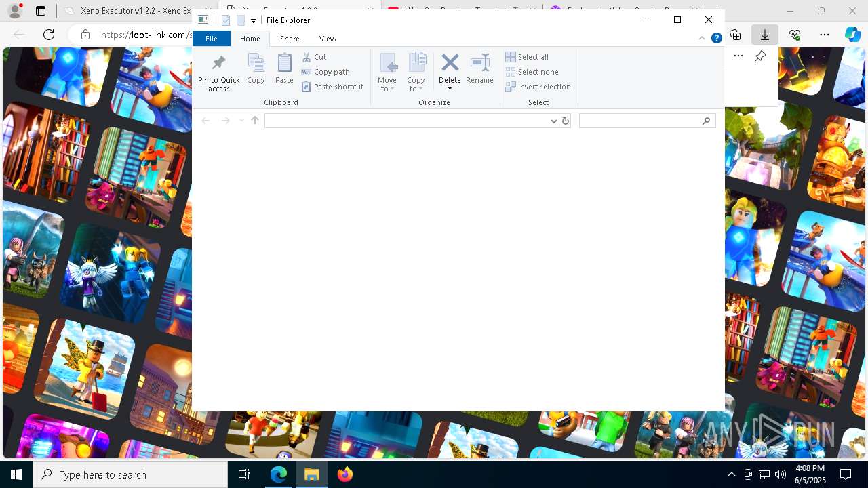Expand address bar history dropdown

click(553, 121)
